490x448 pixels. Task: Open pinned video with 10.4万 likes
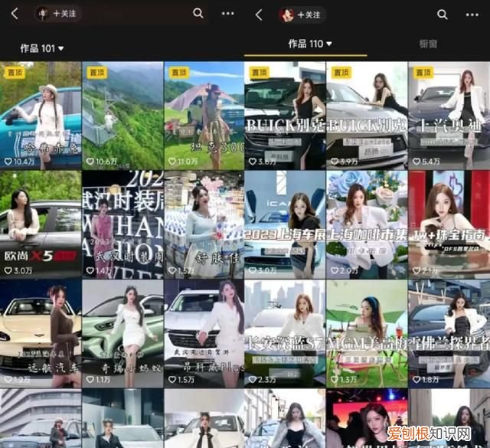41,116
